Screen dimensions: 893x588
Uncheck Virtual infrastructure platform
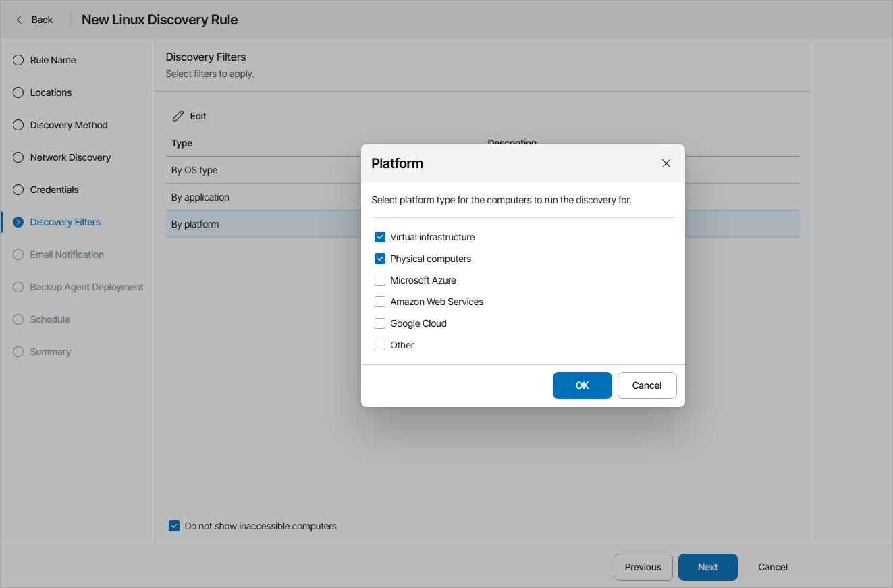[x=379, y=236]
